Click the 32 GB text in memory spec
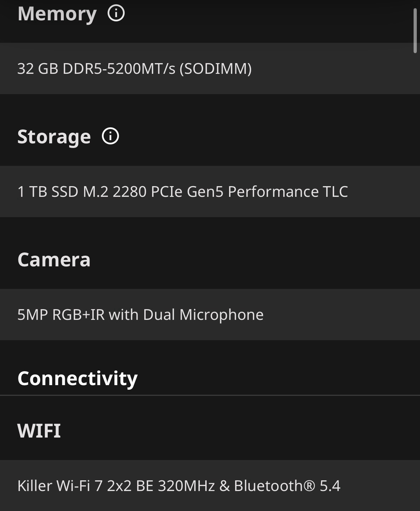The height and width of the screenshot is (511, 420). point(38,68)
